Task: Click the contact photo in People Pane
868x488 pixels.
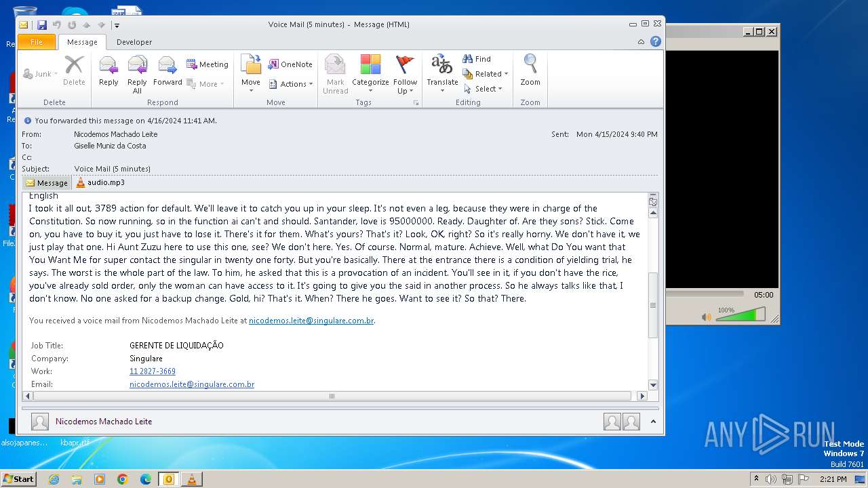Action: coord(40,422)
